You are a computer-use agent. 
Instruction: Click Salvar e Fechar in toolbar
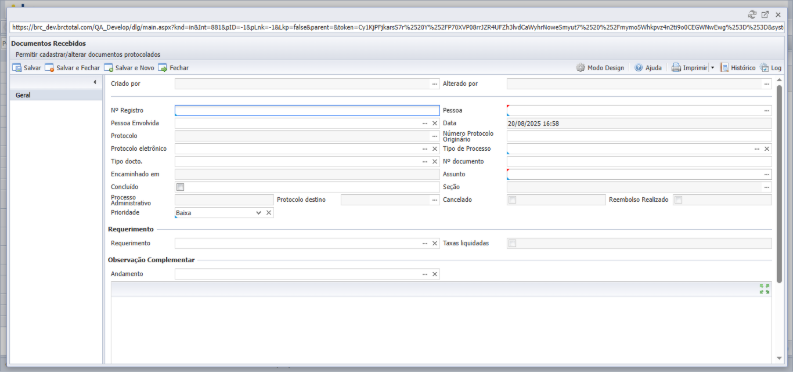72,68
